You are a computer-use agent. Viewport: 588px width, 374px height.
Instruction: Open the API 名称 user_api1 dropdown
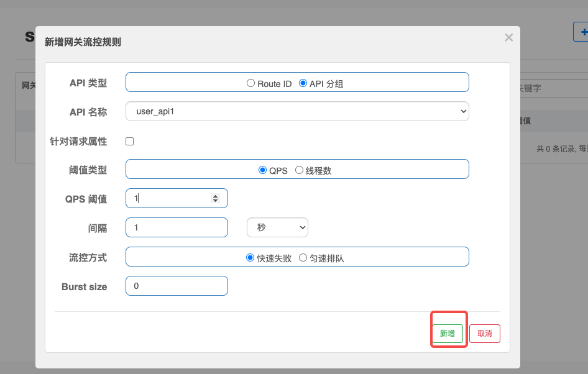[297, 111]
